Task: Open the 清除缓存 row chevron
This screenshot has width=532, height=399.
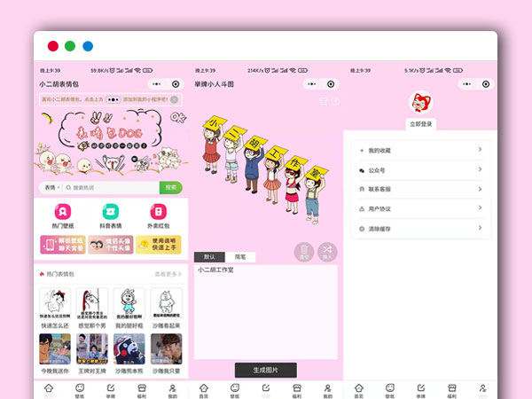Action: pos(480,228)
